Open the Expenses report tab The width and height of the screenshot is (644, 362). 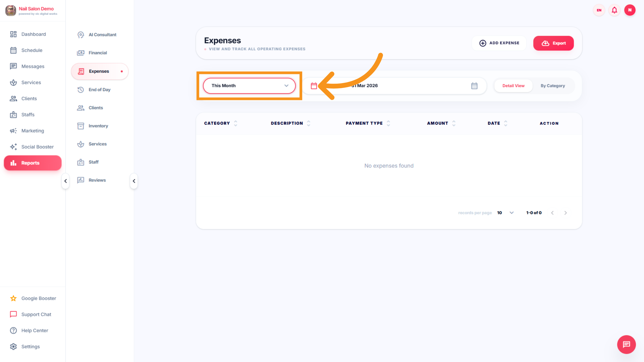[x=99, y=71]
